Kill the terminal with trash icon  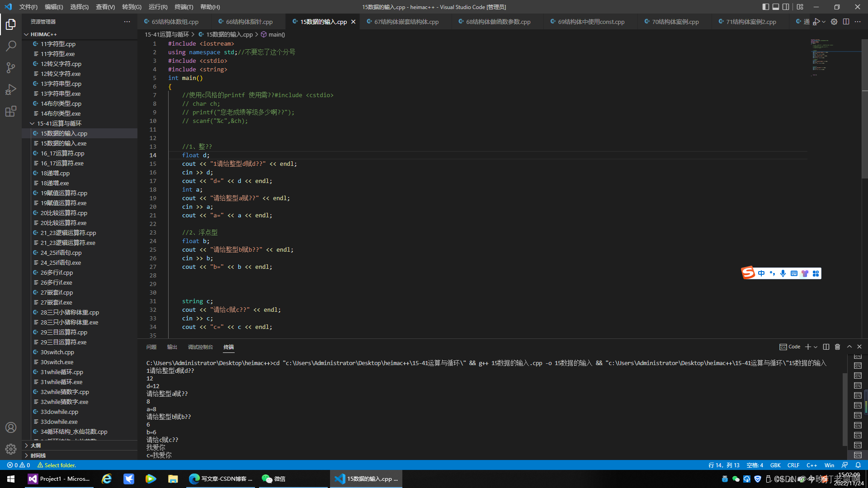(837, 347)
